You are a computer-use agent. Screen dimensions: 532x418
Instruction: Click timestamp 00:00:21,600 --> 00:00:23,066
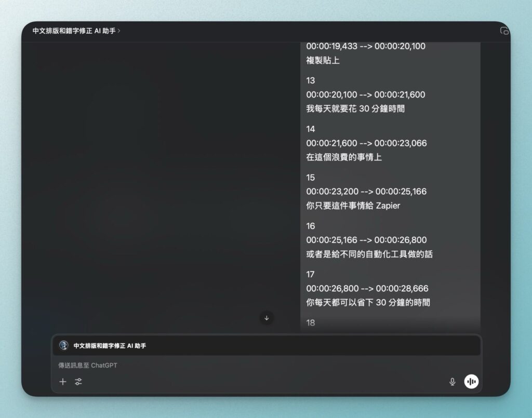coord(366,143)
